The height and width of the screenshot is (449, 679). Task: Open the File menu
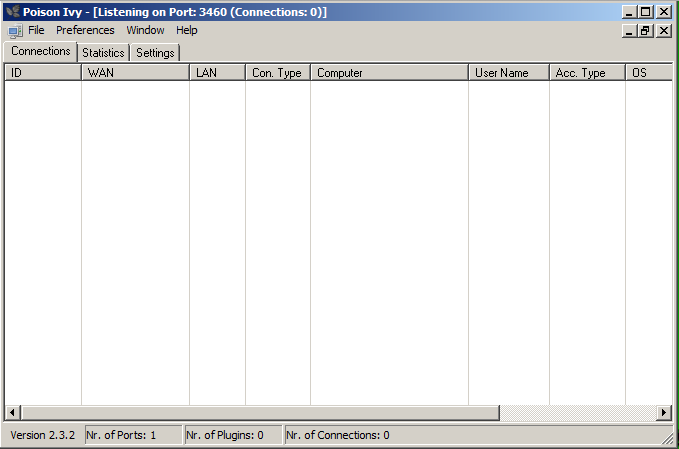tap(36, 30)
